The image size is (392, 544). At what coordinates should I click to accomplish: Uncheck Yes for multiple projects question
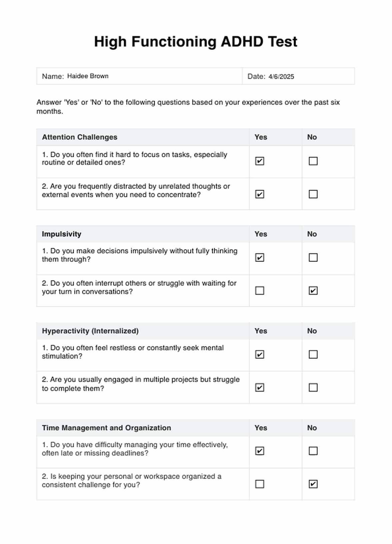click(x=260, y=387)
